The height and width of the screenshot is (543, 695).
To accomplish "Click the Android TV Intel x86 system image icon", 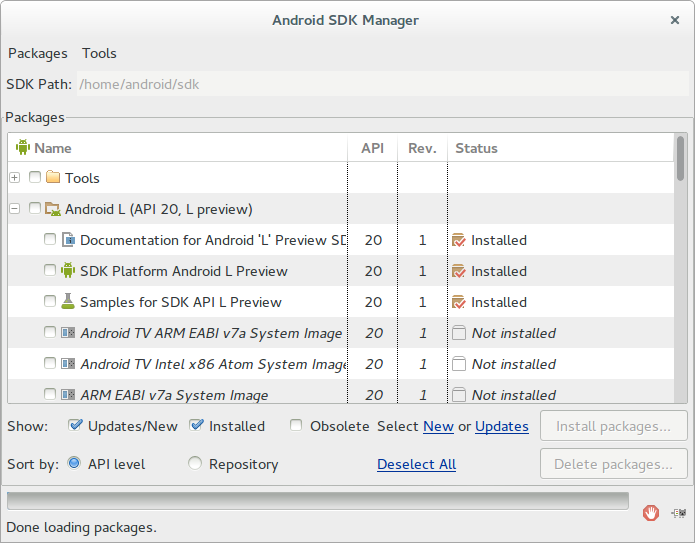I will point(68,363).
